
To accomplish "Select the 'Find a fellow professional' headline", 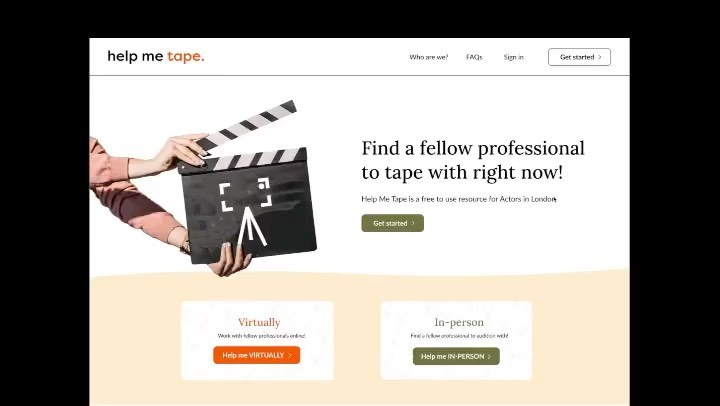I will (x=473, y=160).
